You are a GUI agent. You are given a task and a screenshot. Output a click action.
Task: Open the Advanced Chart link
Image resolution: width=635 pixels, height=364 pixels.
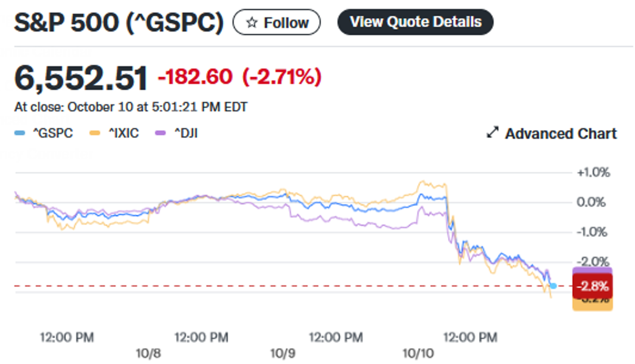pos(560,133)
